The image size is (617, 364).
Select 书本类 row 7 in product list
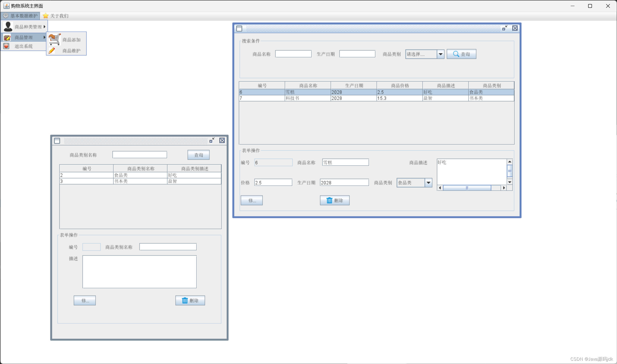click(x=377, y=98)
